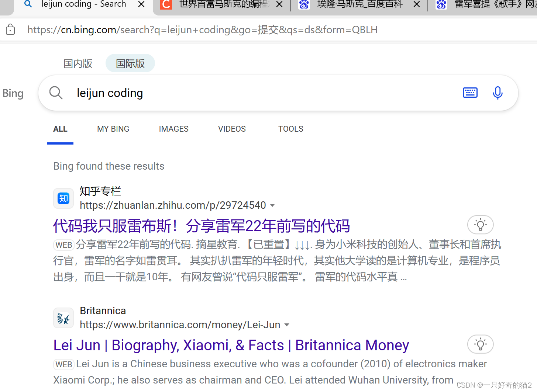This screenshot has height=392, width=537.
Task: Click the britannica.com/money/Lei-Jun URL
Action: 180,325
